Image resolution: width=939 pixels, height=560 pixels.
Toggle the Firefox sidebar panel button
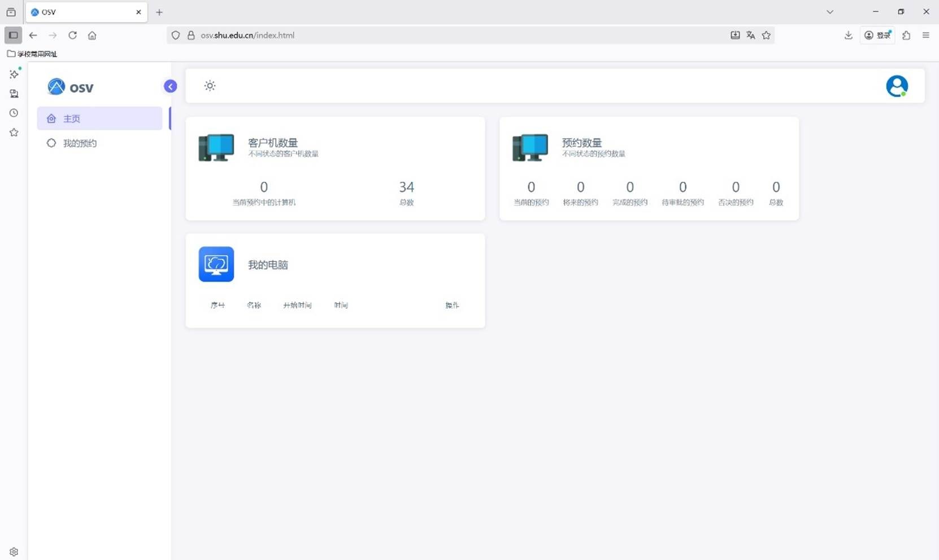click(13, 35)
